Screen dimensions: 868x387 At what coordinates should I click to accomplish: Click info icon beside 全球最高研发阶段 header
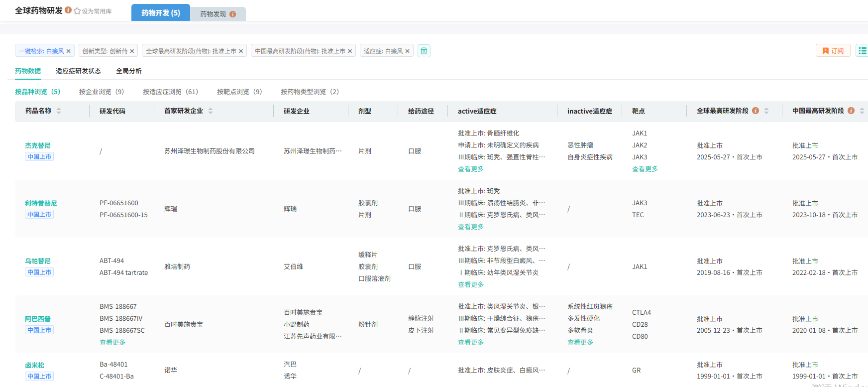756,111
